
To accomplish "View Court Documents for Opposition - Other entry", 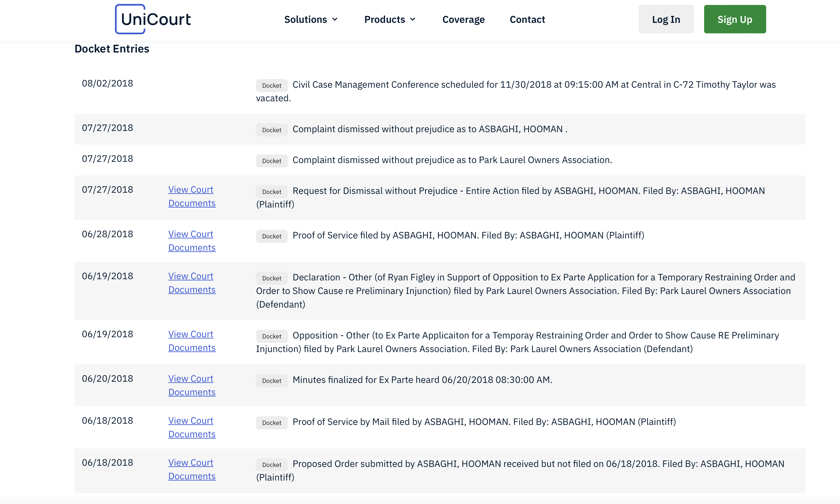I will tap(192, 341).
